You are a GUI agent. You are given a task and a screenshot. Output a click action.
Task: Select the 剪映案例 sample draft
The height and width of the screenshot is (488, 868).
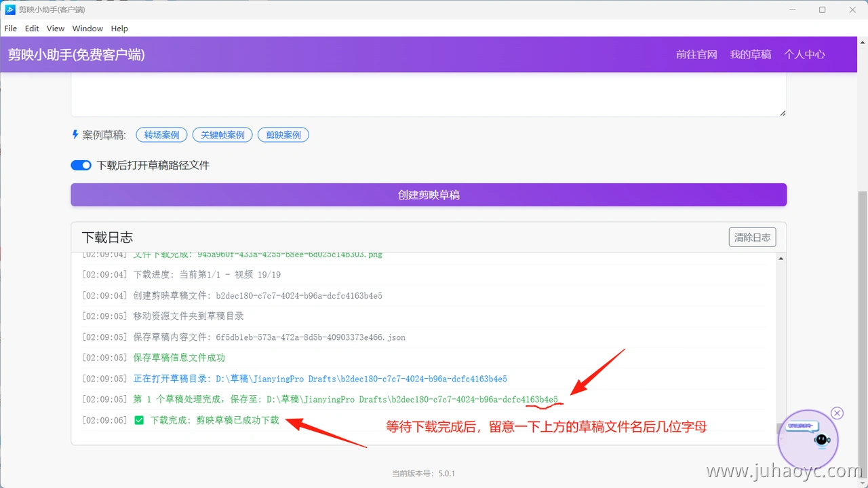pyautogui.click(x=283, y=135)
